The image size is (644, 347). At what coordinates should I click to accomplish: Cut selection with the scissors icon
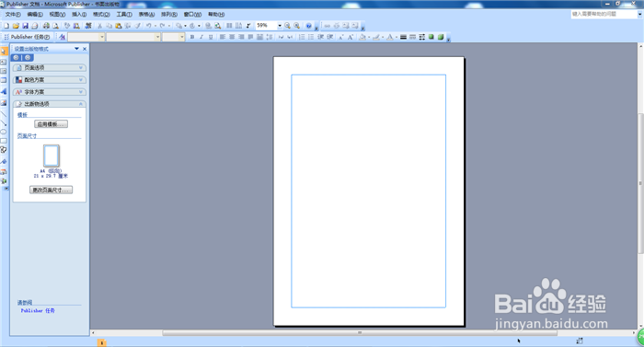(x=99, y=26)
